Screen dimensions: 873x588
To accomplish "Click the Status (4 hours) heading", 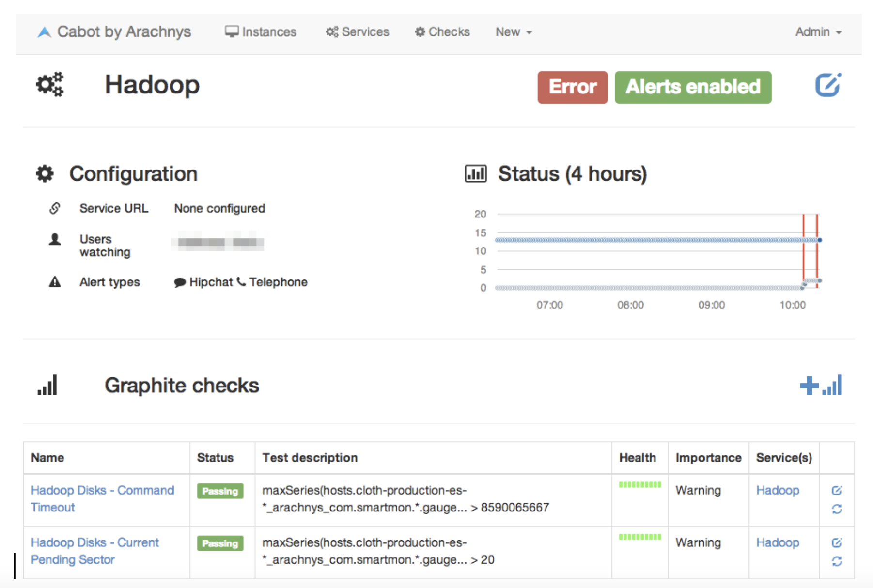I will point(572,174).
